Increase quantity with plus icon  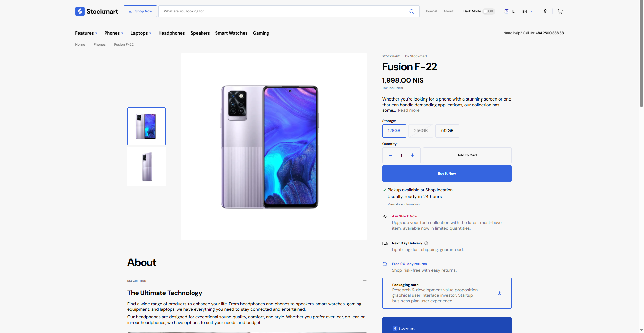412,155
